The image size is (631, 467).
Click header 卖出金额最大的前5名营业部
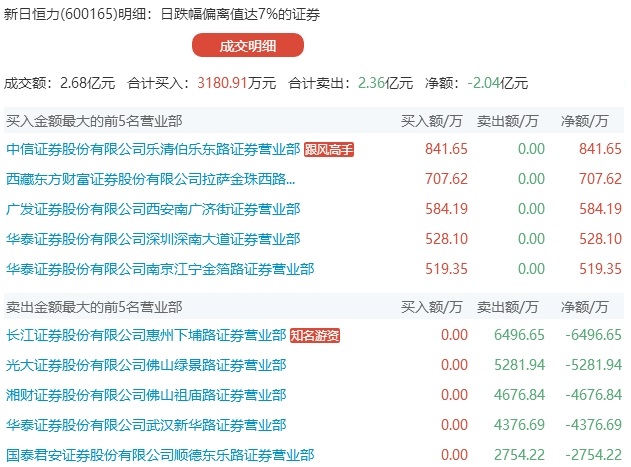[x=94, y=307]
